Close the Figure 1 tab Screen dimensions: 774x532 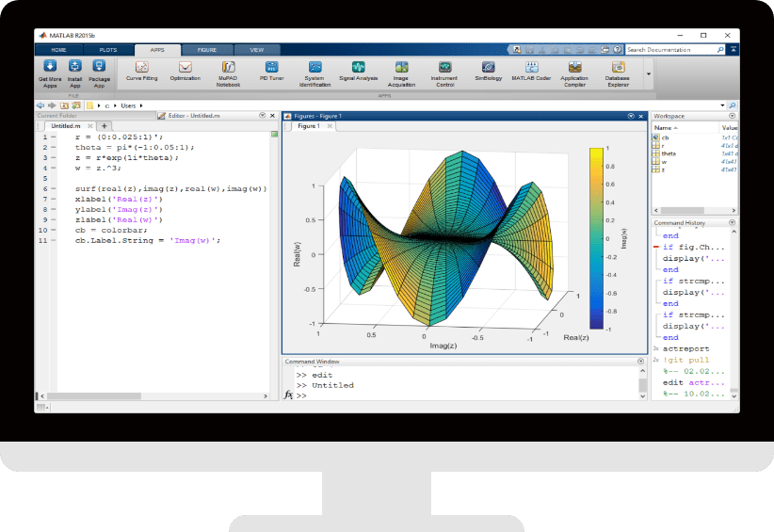[330, 126]
